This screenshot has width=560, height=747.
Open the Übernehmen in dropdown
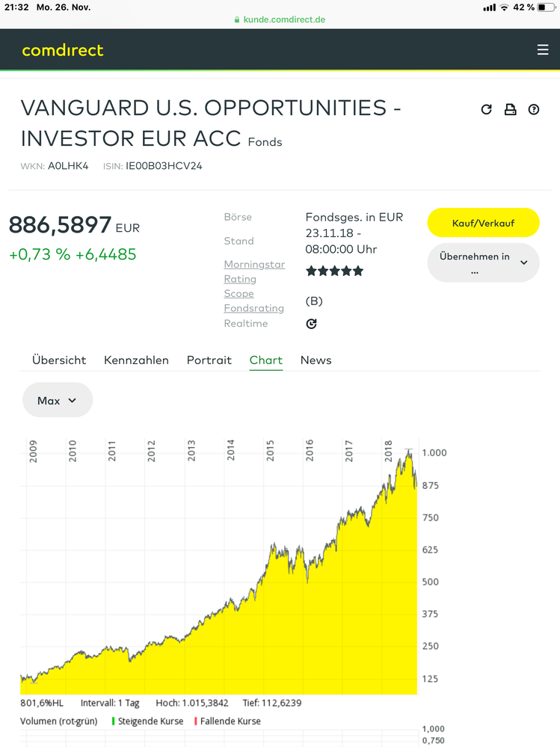click(x=483, y=262)
